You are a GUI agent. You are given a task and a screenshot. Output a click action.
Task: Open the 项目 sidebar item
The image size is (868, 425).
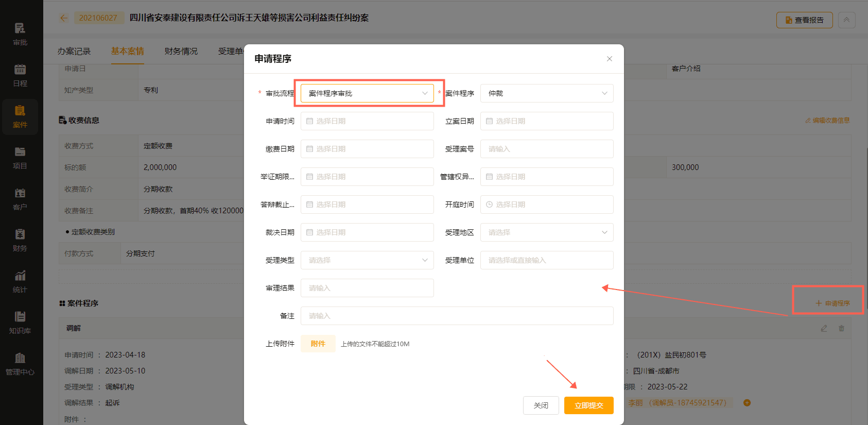pyautogui.click(x=20, y=158)
